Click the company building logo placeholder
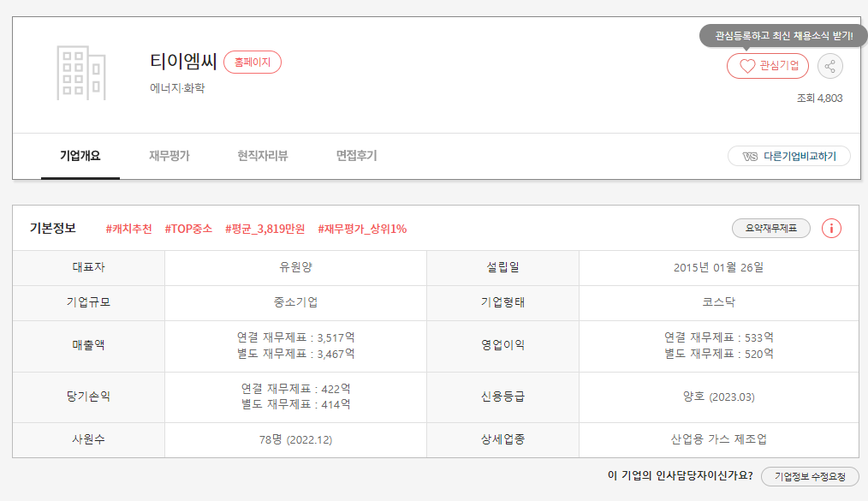 pyautogui.click(x=81, y=73)
